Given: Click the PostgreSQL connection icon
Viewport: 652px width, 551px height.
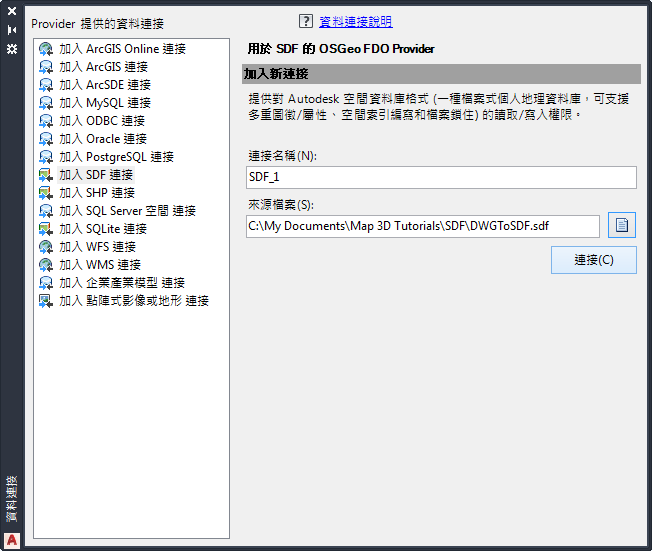Looking at the screenshot, I should click(x=46, y=157).
